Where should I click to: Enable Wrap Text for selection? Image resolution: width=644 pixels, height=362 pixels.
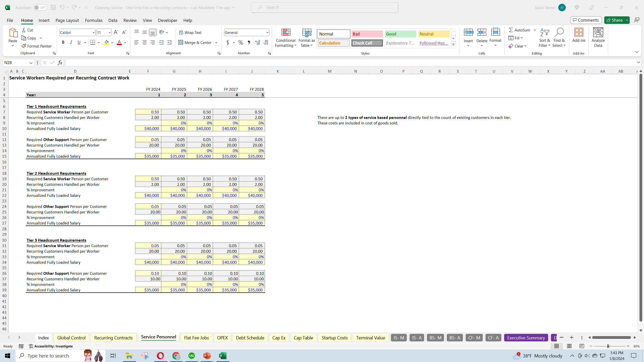(x=190, y=32)
